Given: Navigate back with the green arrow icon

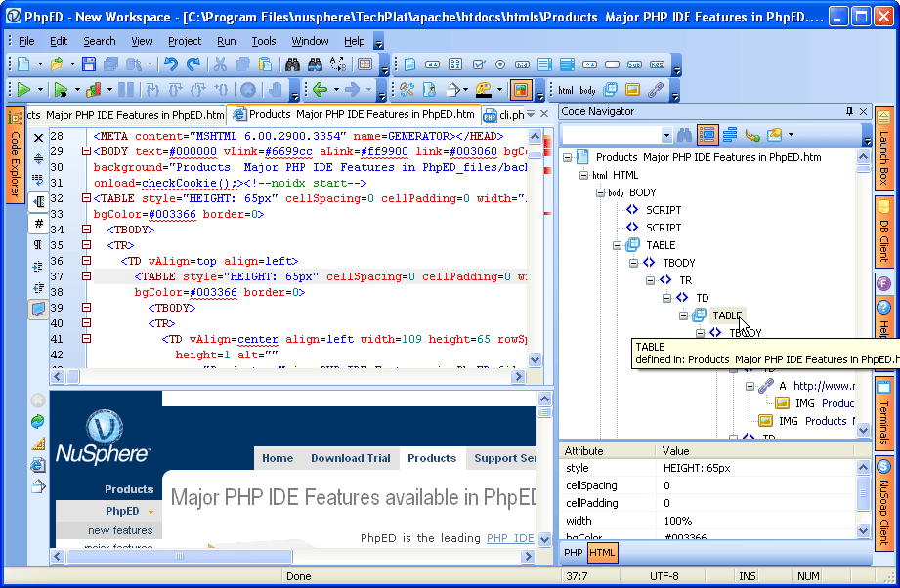Looking at the screenshot, I should click(321, 90).
